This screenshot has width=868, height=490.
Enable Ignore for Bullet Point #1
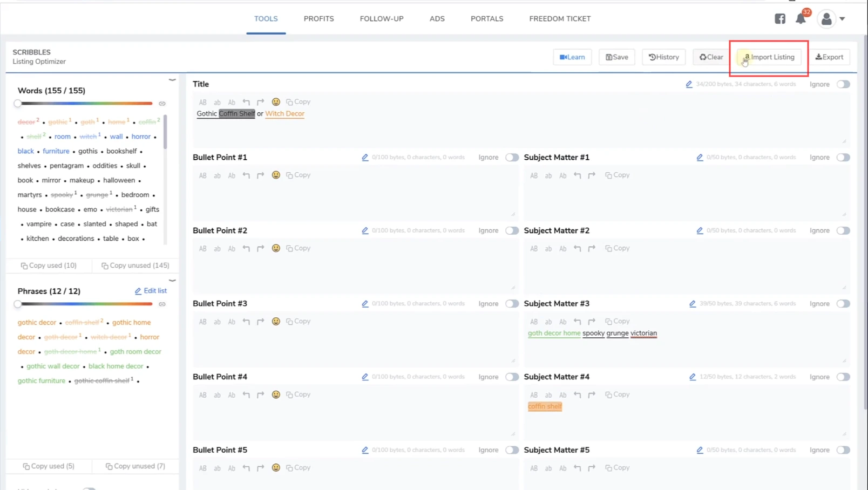tap(512, 158)
